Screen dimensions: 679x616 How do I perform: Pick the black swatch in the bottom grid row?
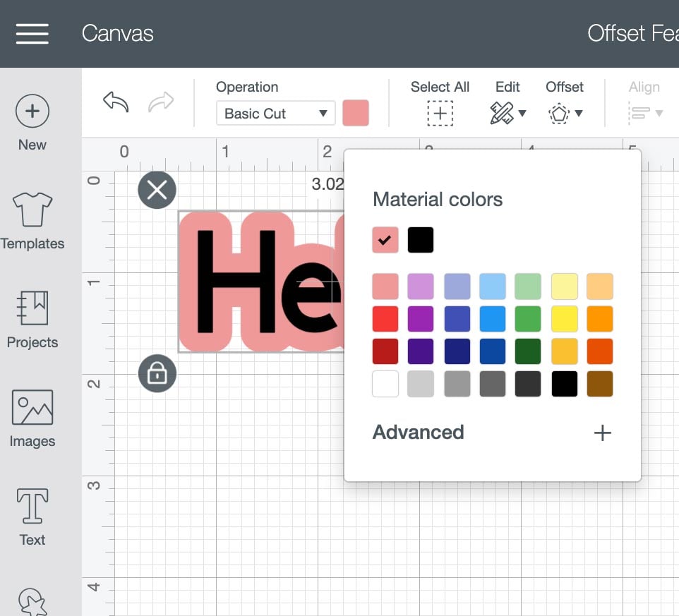[x=565, y=384]
